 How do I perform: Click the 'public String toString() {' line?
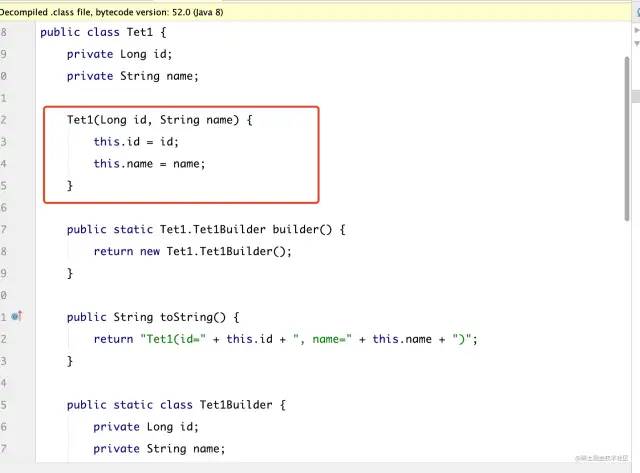(x=153, y=317)
